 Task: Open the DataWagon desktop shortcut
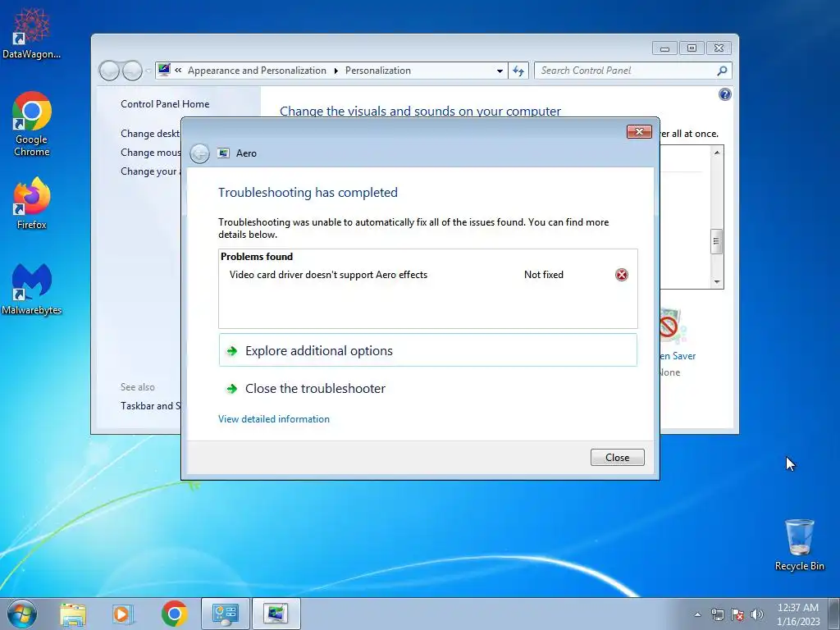click(x=32, y=33)
